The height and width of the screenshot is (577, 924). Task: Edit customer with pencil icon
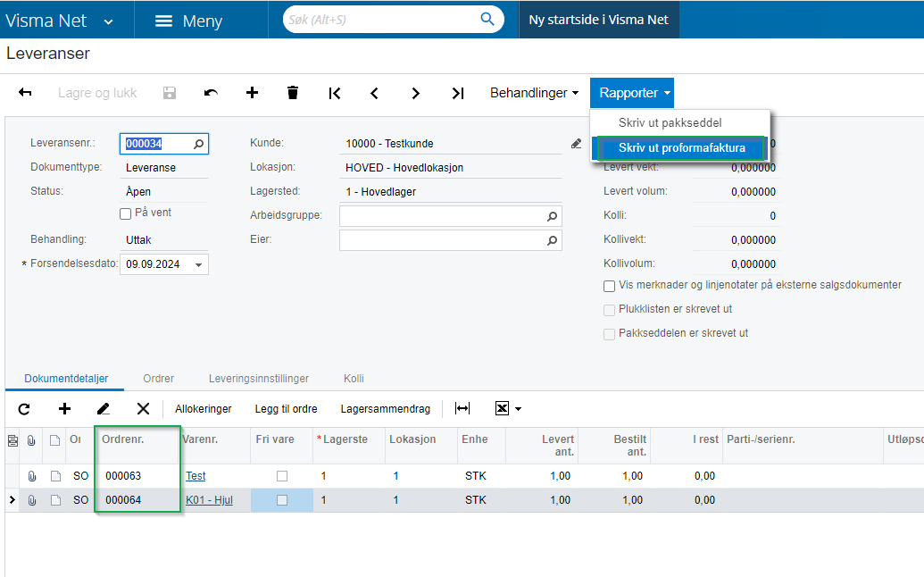pos(577,144)
